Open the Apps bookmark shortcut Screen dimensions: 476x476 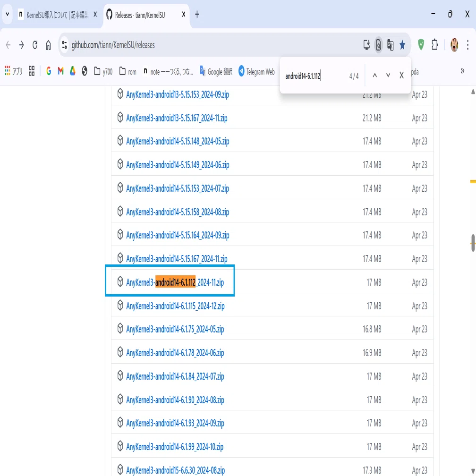[14, 71]
